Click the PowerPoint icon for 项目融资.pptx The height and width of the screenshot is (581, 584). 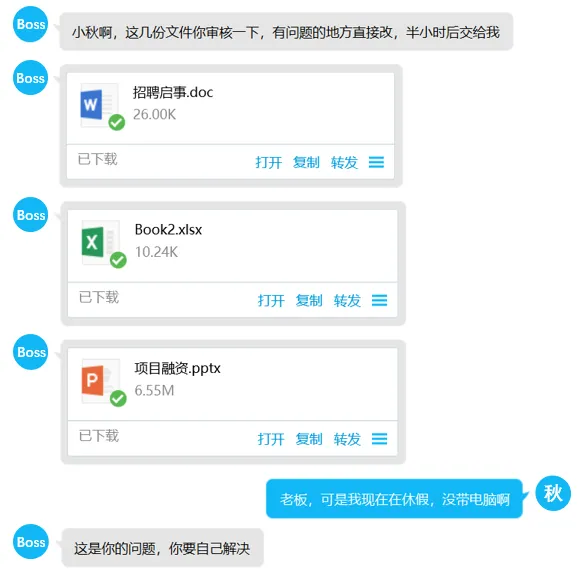tap(99, 381)
